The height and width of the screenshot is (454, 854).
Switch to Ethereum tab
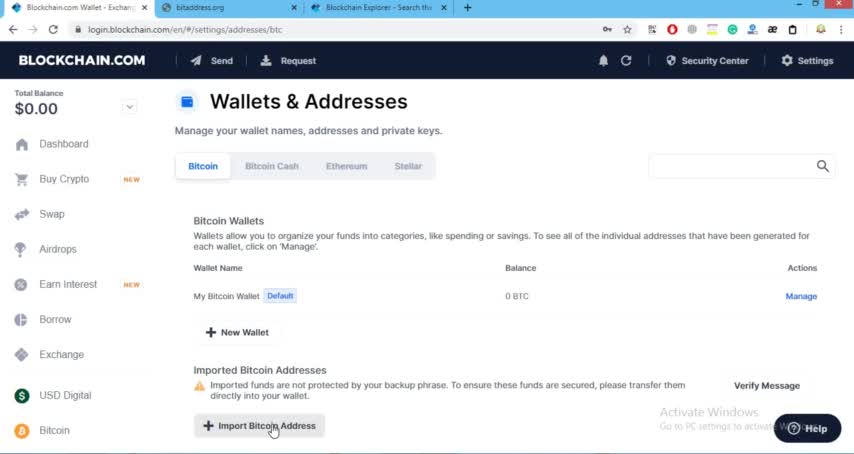click(346, 166)
